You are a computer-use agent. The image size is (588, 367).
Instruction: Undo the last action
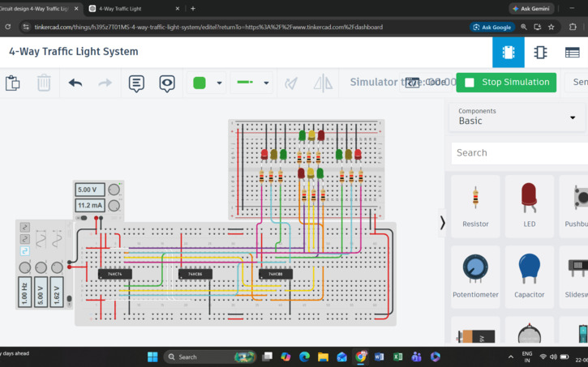pyautogui.click(x=75, y=83)
